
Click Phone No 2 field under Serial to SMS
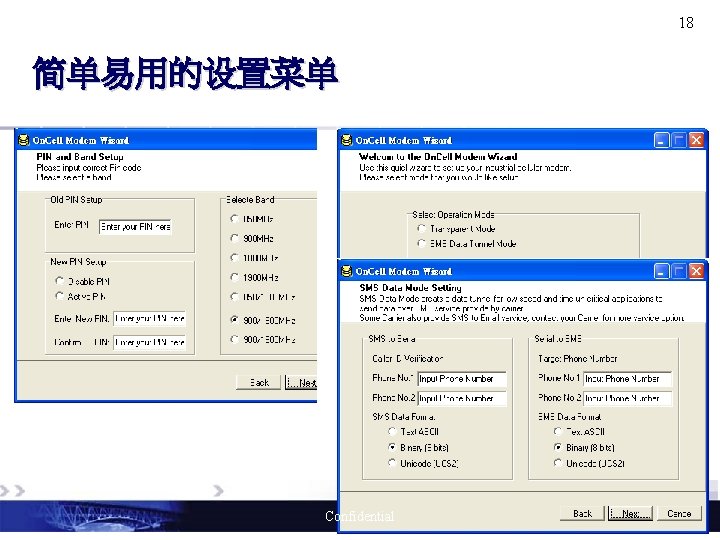tap(627, 398)
